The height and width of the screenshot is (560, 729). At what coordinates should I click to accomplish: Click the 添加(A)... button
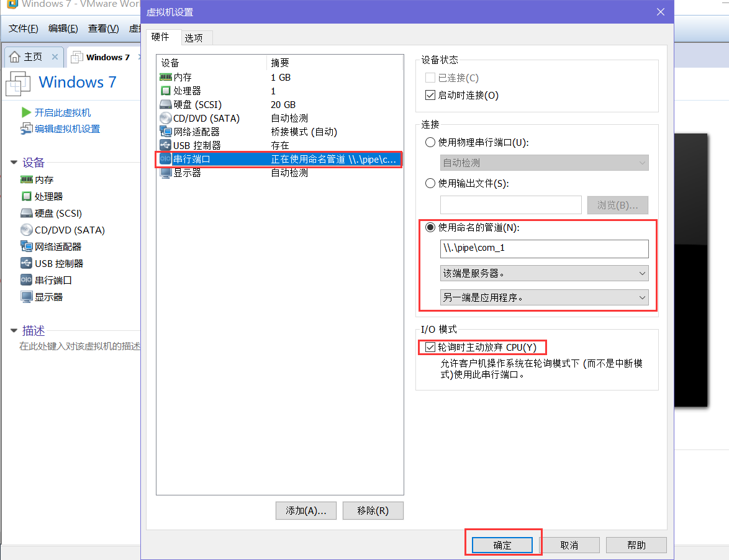click(306, 511)
